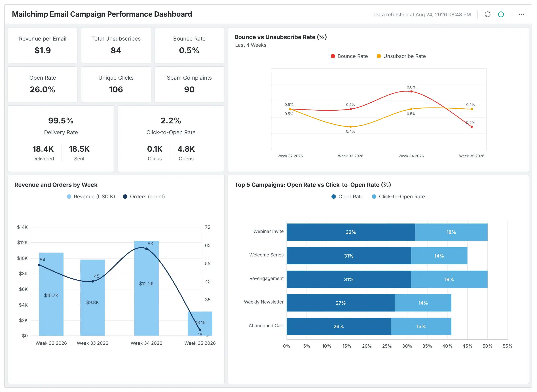537x392 pixels.
Task: Toggle Click-to-Open Rate legend series
Action: [x=398, y=197]
